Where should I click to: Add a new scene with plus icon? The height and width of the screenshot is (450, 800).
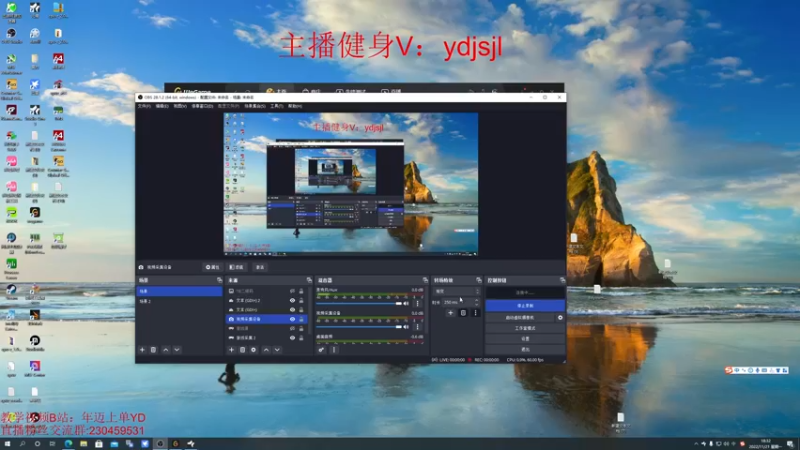coord(142,350)
